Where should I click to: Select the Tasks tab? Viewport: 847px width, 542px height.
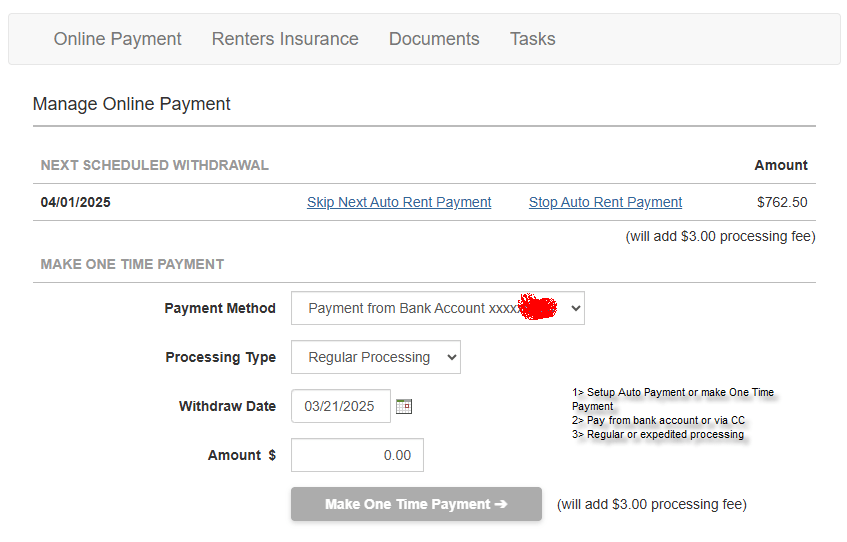[532, 39]
